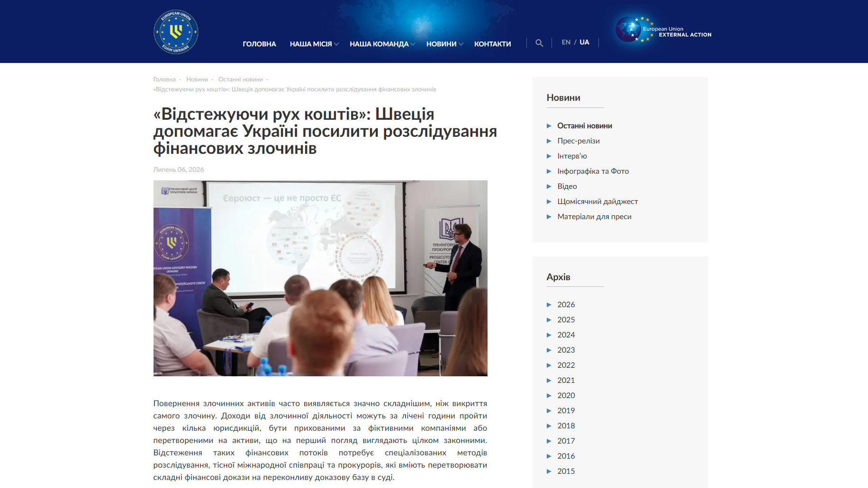Open Інфографіка та Фото section
Viewport: 868px width, 488px height.
coord(593,171)
